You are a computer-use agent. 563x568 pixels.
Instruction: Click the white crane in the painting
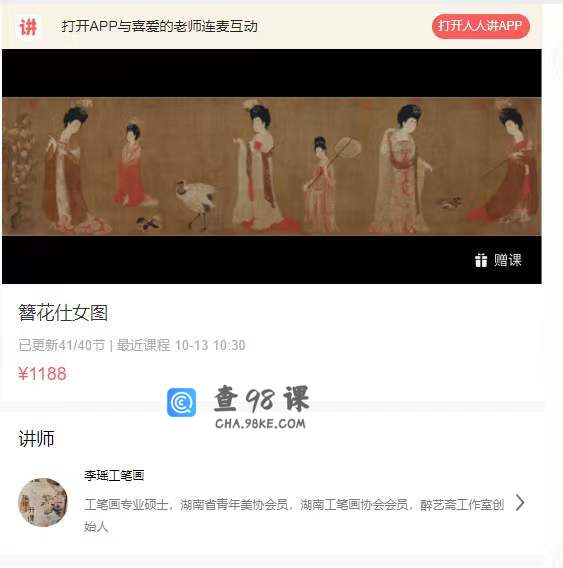pos(196,205)
